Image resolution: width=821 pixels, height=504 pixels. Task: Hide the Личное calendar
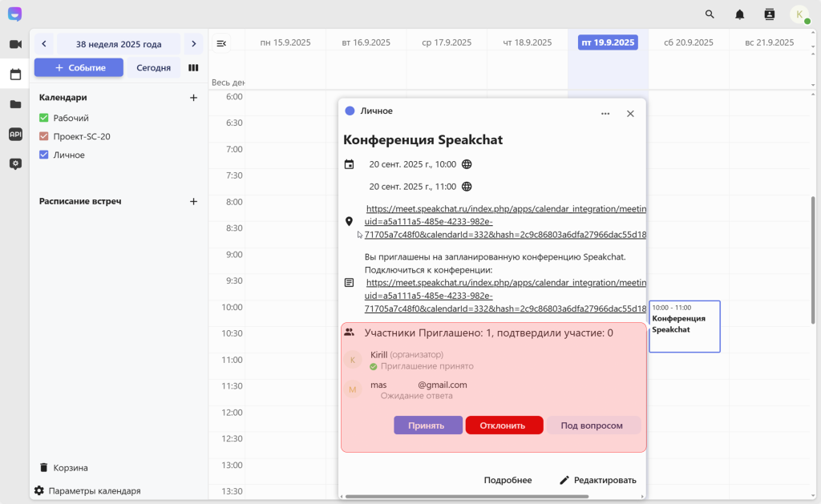coord(44,155)
